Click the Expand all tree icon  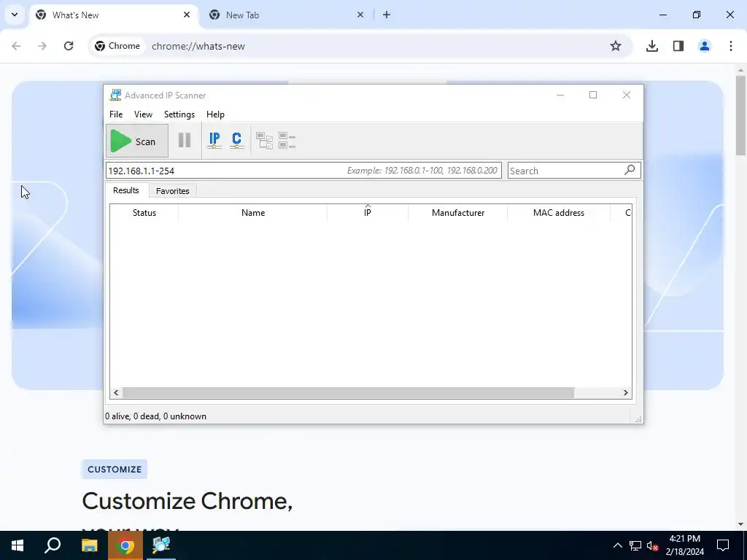pos(264,141)
